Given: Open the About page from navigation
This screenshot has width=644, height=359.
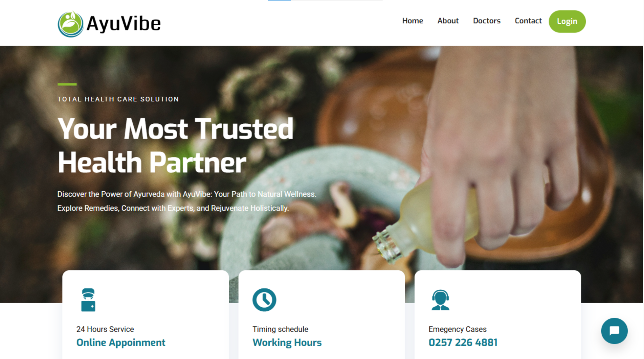Looking at the screenshot, I should point(448,21).
